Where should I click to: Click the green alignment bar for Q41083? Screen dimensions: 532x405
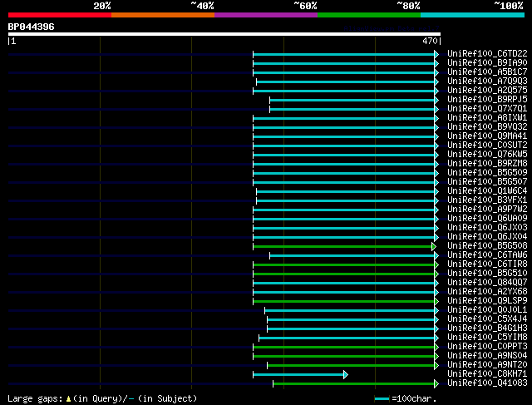coord(353,384)
